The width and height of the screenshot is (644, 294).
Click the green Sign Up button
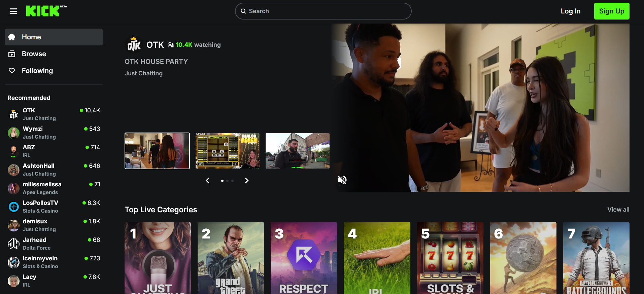612,11
